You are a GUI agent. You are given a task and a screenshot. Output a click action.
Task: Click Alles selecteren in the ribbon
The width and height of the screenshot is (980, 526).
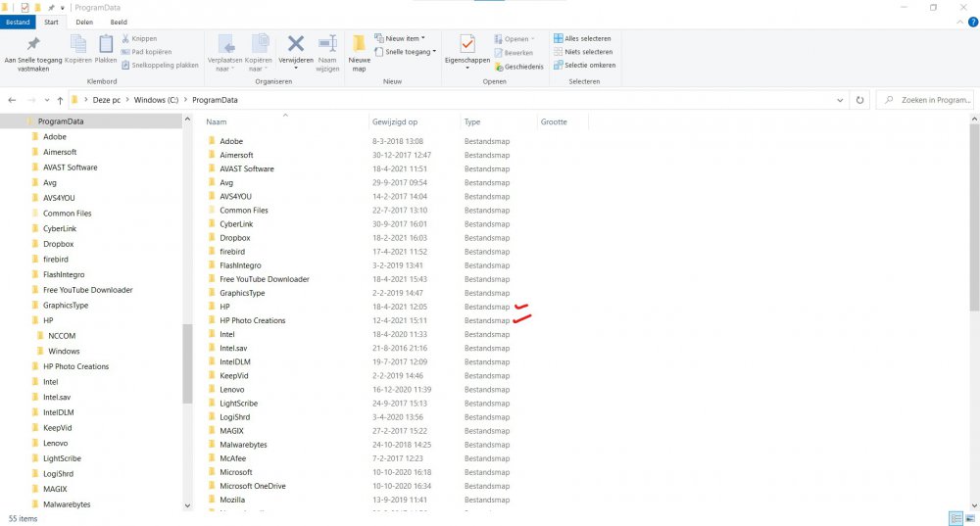tap(584, 38)
